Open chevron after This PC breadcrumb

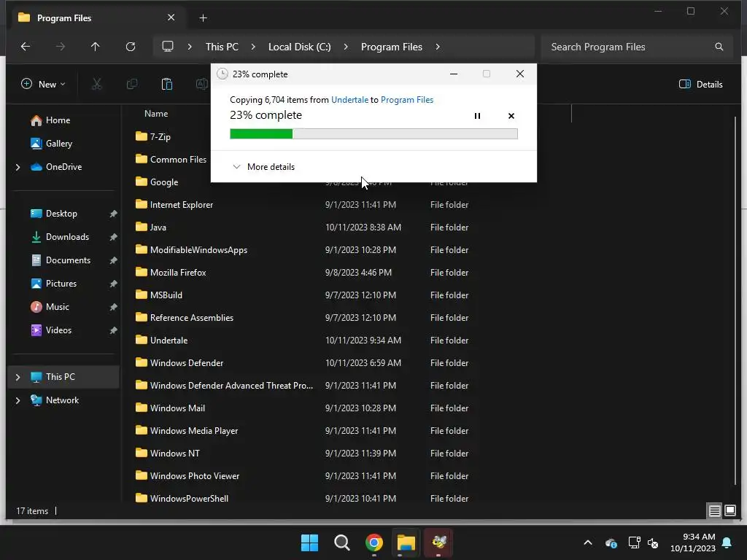[253, 47]
